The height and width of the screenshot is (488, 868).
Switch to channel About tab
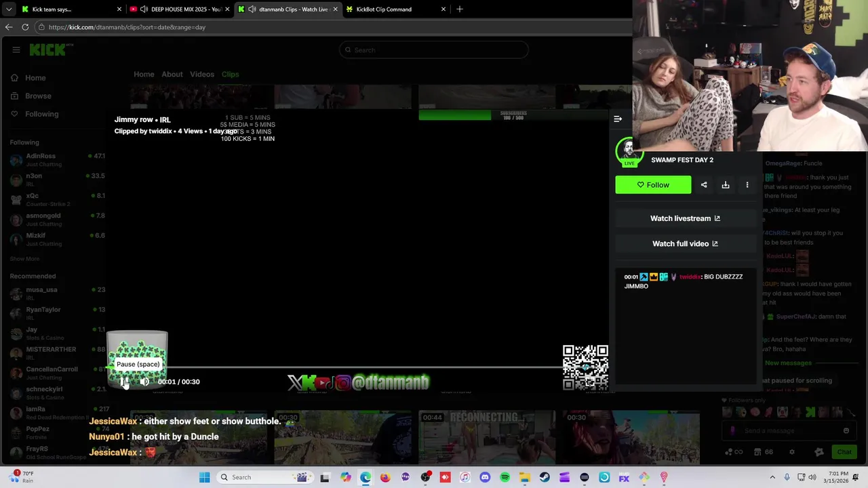coord(172,74)
